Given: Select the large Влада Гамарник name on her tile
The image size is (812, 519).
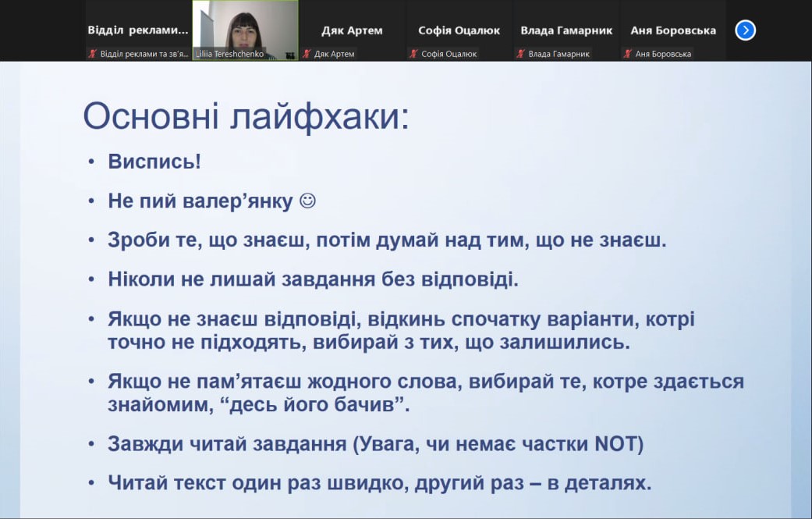Looking at the screenshot, I should 566,30.
